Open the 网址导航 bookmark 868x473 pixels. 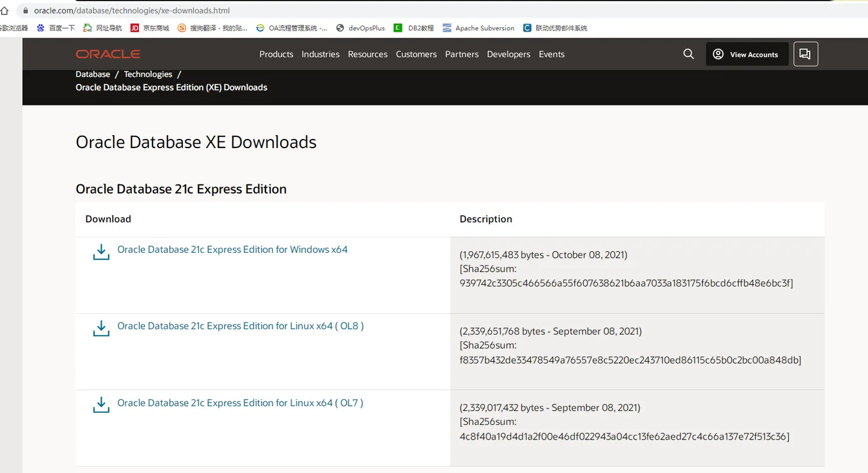coord(103,28)
